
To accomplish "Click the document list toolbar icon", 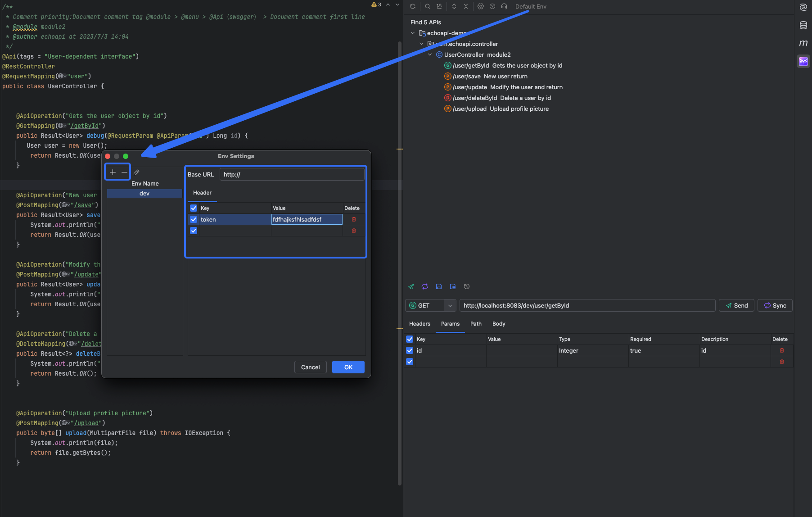I will point(453,286).
